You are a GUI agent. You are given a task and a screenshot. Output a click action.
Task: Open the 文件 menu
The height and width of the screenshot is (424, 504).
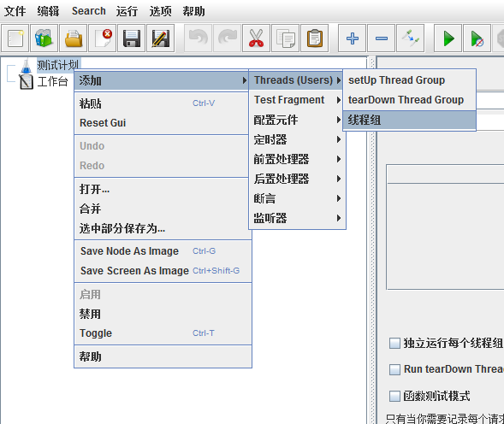pyautogui.click(x=15, y=11)
